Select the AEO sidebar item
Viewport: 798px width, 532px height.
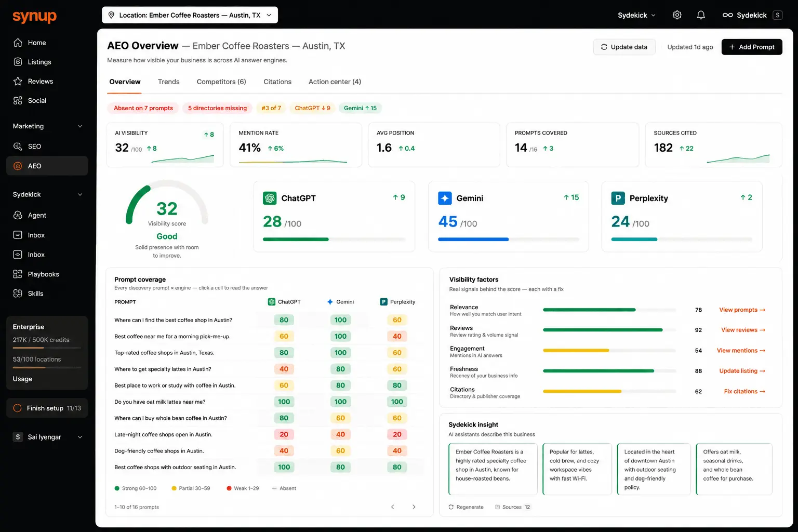pos(47,166)
